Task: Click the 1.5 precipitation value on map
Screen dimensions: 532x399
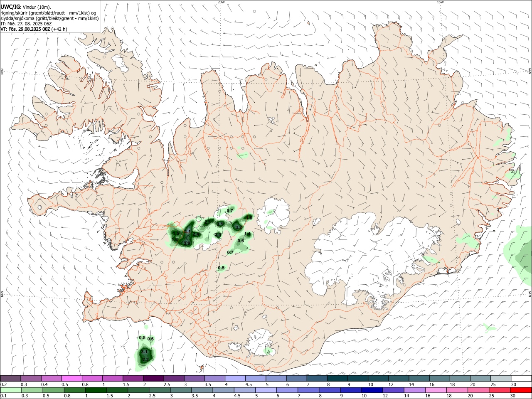Action: click(x=176, y=233)
